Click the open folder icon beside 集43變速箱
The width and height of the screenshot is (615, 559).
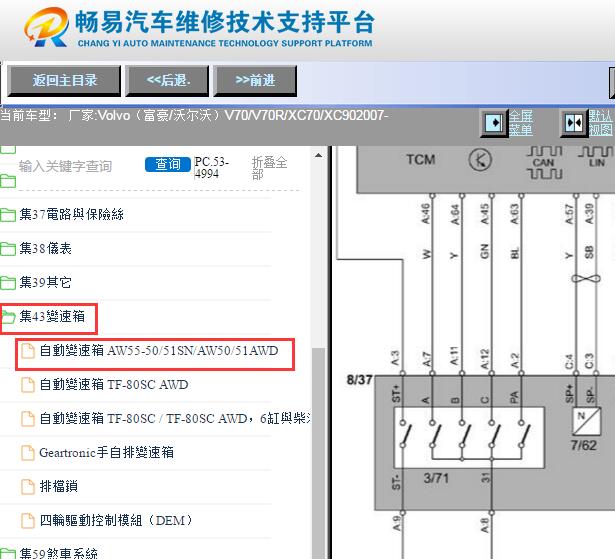pyautogui.click(x=8, y=317)
